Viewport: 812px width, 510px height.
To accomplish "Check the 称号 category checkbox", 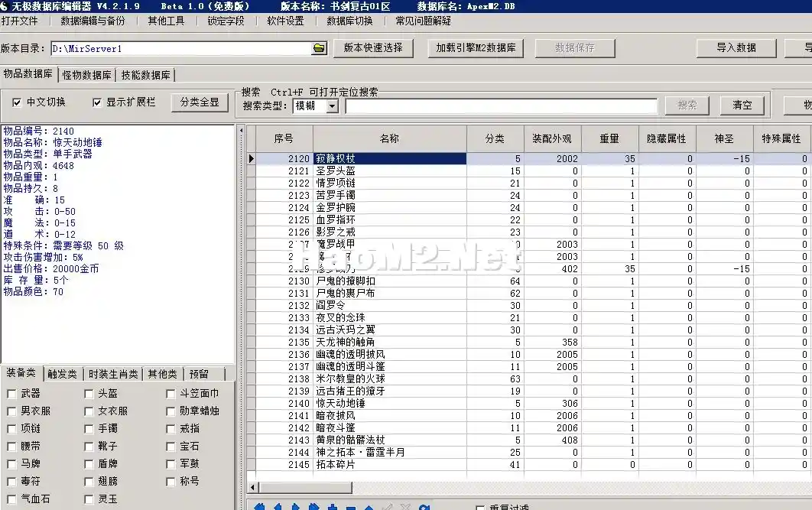I will (x=171, y=482).
